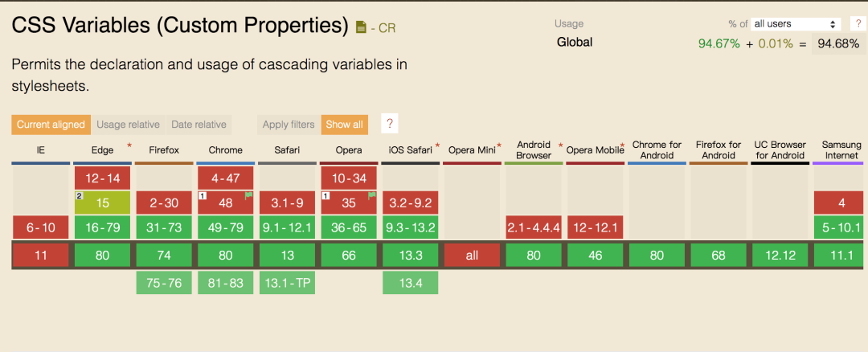This screenshot has width=868, height=352.
Task: Click the red IE 11 support cell
Action: pyautogui.click(x=41, y=256)
